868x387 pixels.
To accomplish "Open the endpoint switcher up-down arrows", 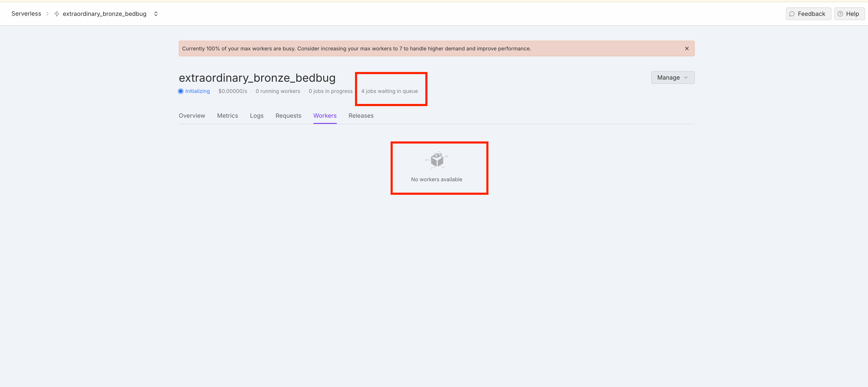I will (156, 14).
